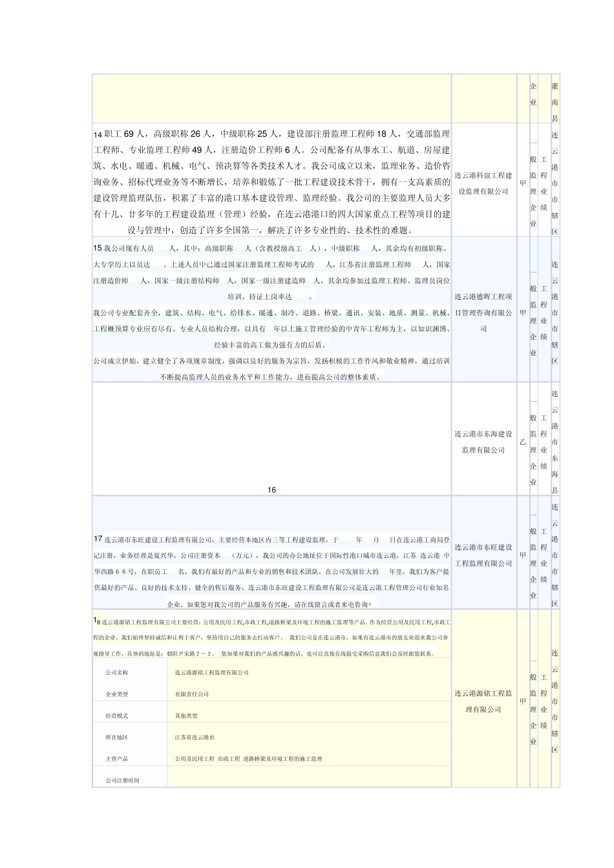614x868 pixels.
Task: Click paragraph starting '14职工69人，高级职称26人'
Action: point(271,182)
